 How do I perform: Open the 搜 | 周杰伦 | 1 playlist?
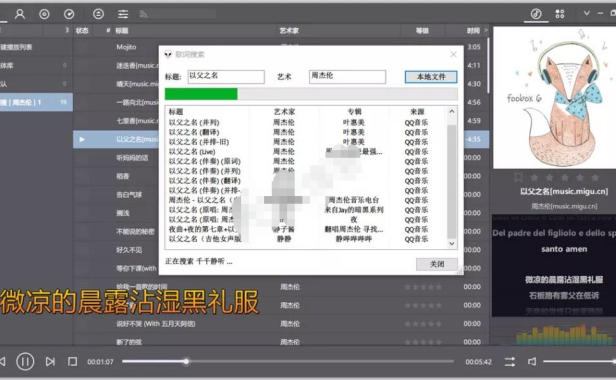pos(36,102)
